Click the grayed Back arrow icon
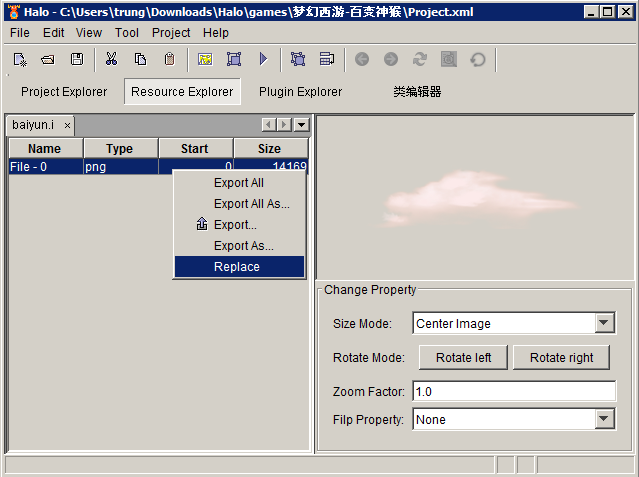This screenshot has width=639, height=477. (362, 60)
